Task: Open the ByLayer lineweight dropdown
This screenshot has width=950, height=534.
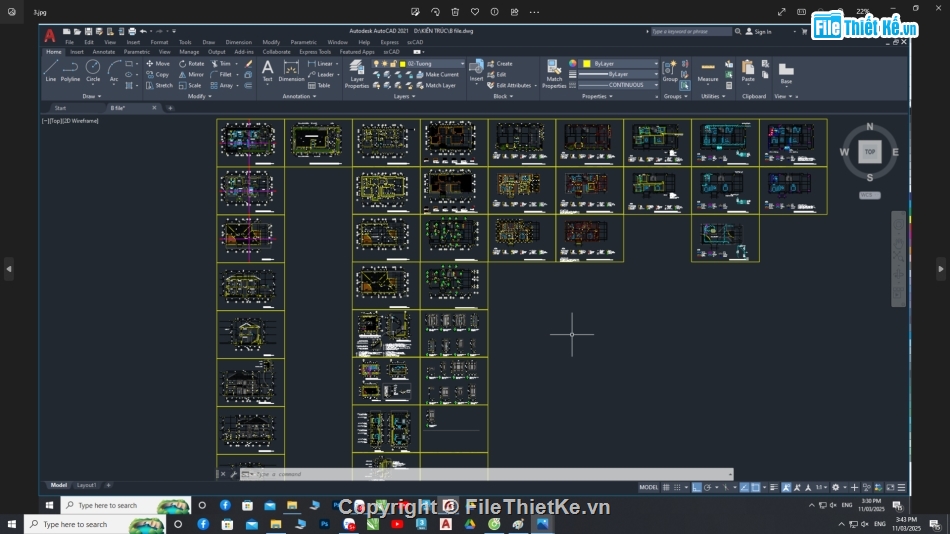Action: click(618, 74)
